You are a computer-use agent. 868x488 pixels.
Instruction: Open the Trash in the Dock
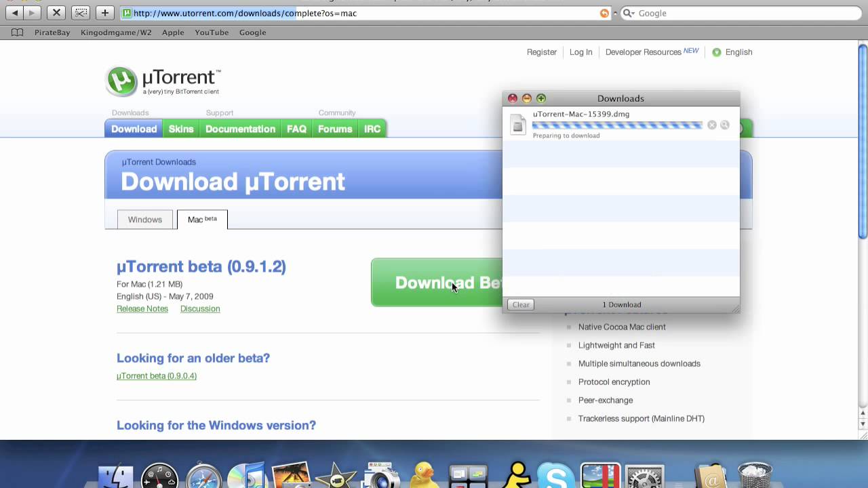click(x=755, y=476)
